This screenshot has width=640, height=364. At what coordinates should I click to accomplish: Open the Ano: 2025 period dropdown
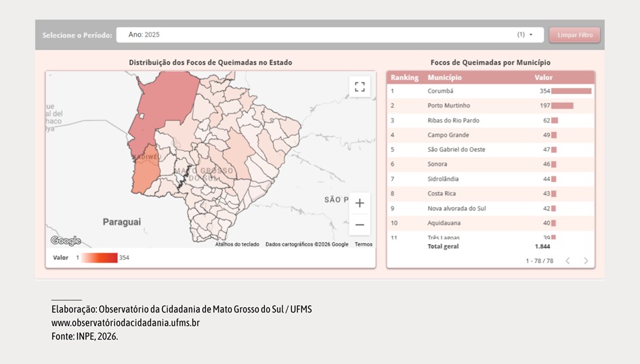click(x=330, y=35)
